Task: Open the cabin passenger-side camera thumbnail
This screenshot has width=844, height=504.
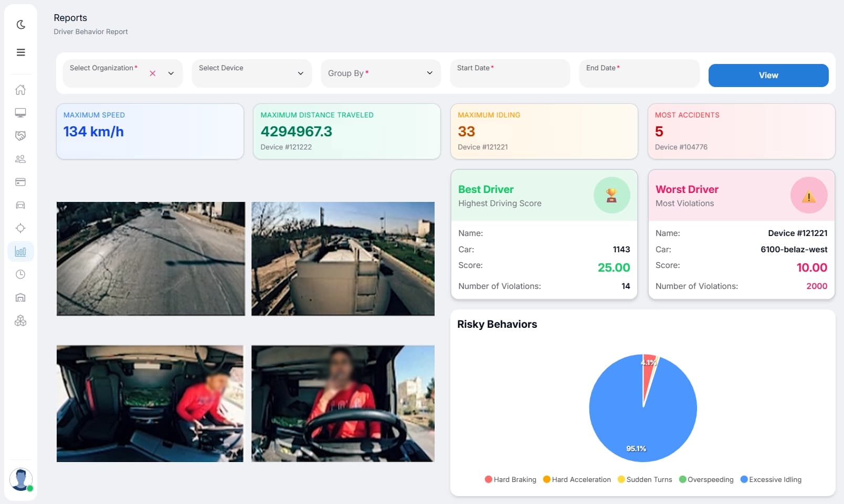Action: (x=150, y=403)
